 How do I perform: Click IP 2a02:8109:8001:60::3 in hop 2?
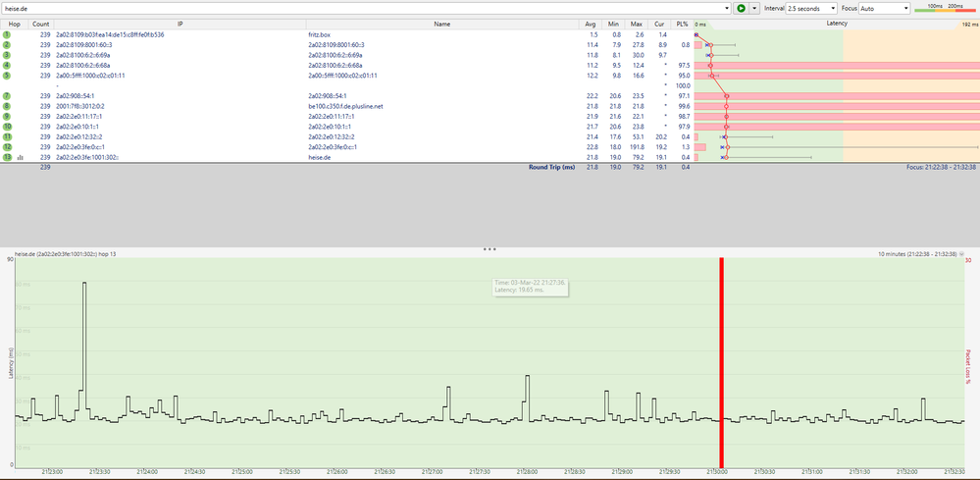pos(83,45)
